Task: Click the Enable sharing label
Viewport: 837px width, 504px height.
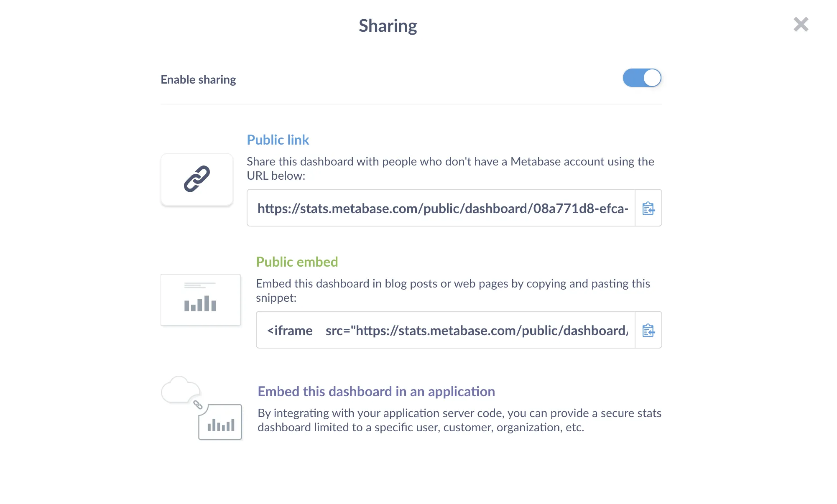Action: (x=198, y=79)
